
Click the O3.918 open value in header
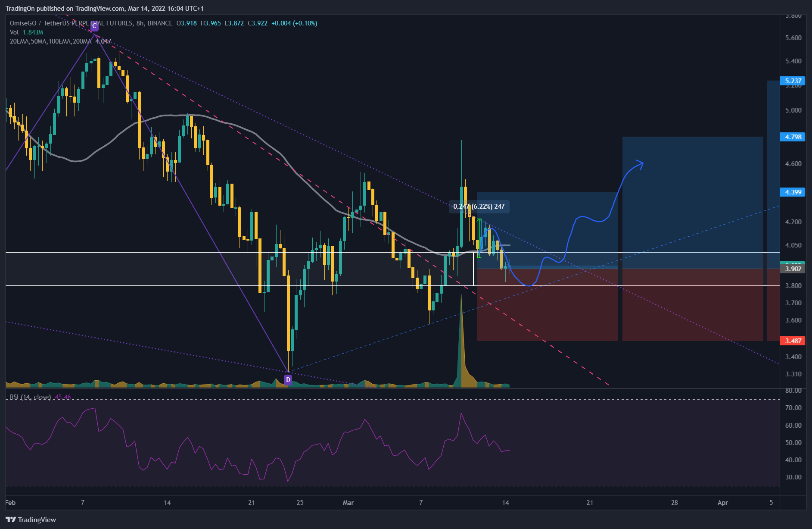[x=187, y=23]
